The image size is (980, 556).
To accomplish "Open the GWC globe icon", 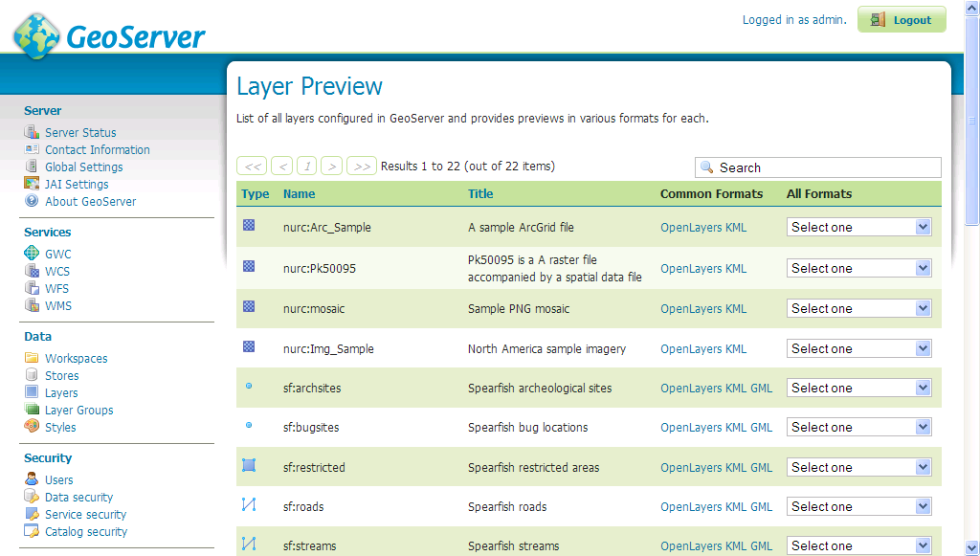I will click(x=32, y=254).
